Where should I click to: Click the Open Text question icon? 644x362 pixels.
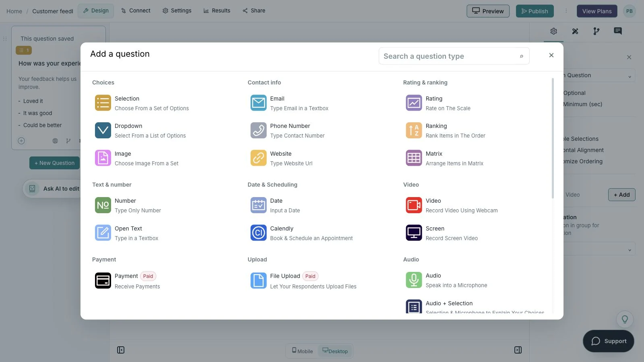[103, 233]
